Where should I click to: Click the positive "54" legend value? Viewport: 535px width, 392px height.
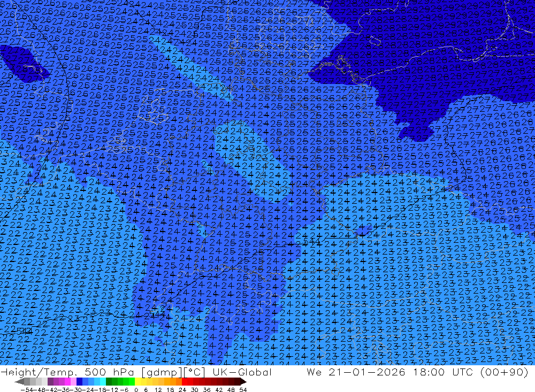243,390
